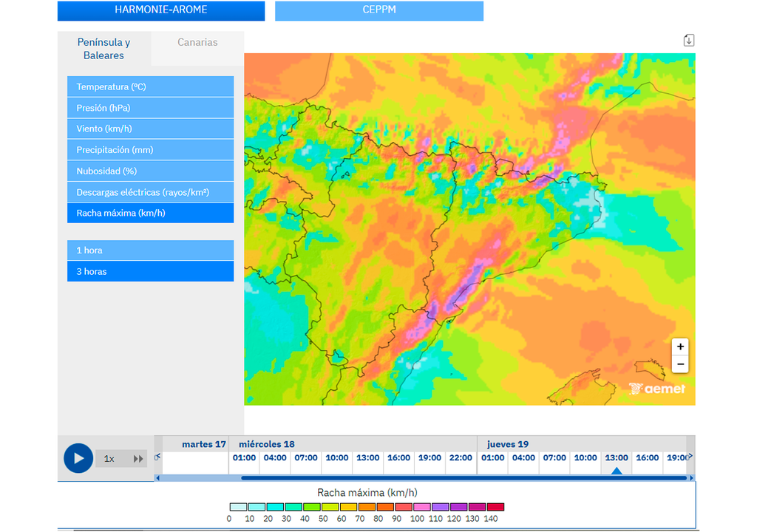Click the download map icon

pos(688,40)
